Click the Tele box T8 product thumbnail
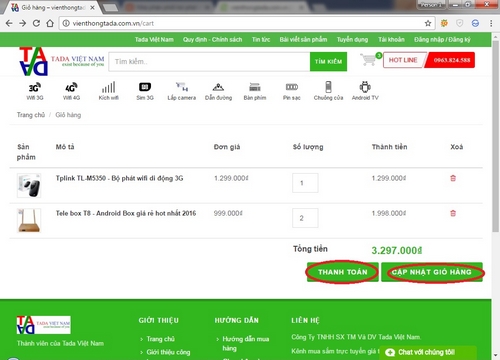 point(29,220)
